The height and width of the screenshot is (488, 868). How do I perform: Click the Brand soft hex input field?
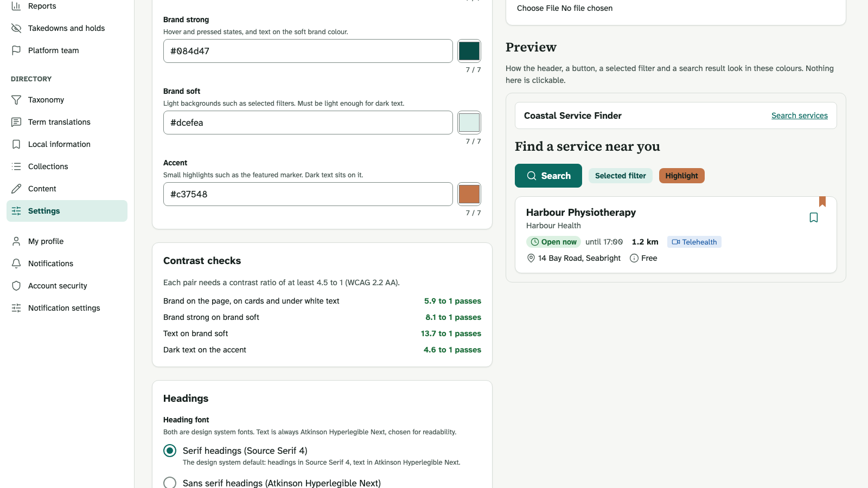308,123
